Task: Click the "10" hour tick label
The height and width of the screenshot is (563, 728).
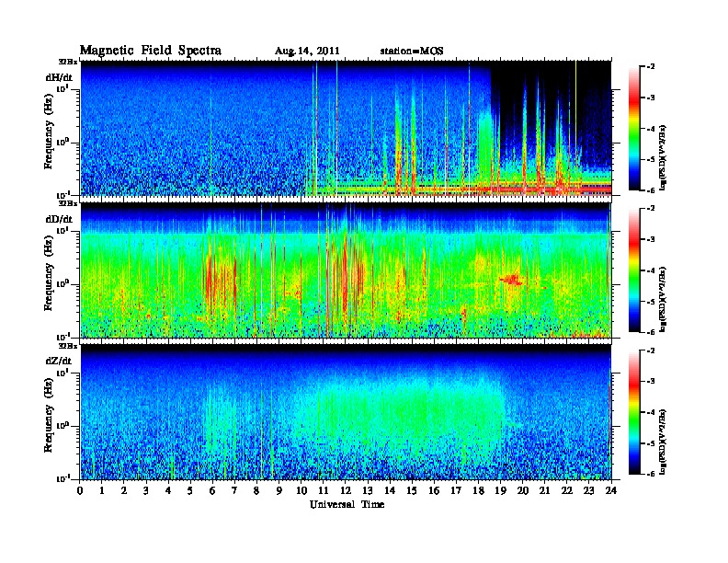Action: (301, 491)
